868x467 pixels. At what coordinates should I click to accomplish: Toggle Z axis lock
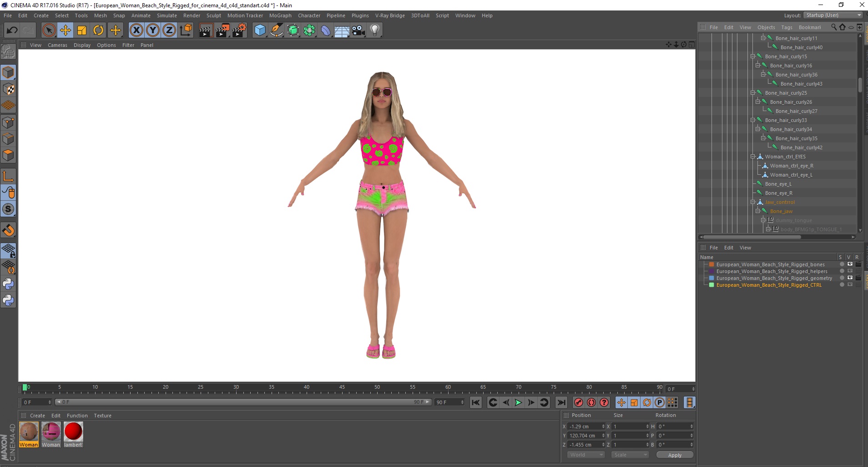point(169,30)
